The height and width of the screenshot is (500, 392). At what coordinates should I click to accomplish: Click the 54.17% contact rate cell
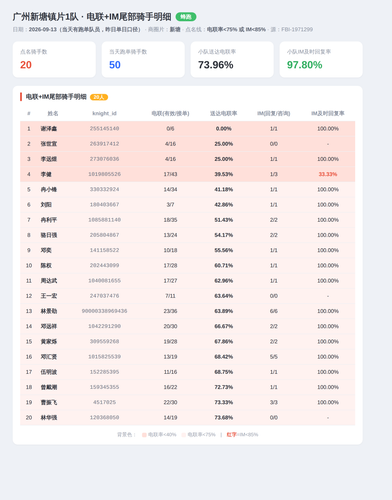[x=223, y=235]
